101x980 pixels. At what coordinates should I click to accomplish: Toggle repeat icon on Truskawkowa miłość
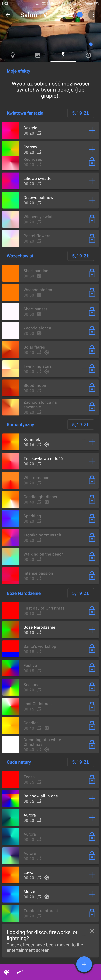tap(39, 464)
